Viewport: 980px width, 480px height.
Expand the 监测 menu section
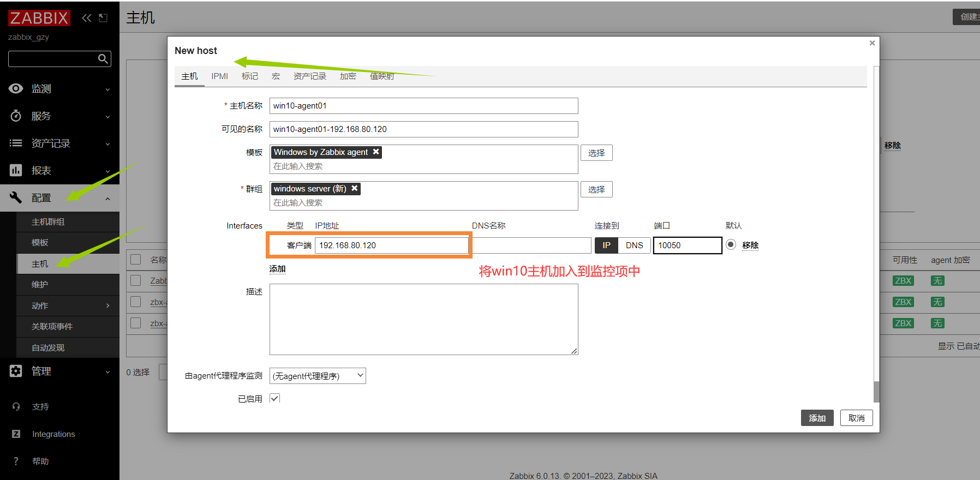107,89
